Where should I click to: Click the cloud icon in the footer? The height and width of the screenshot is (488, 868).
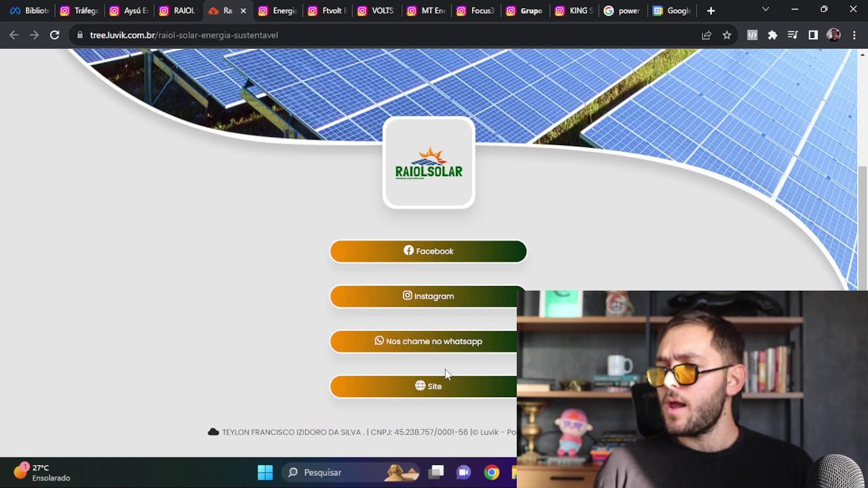coord(214,432)
